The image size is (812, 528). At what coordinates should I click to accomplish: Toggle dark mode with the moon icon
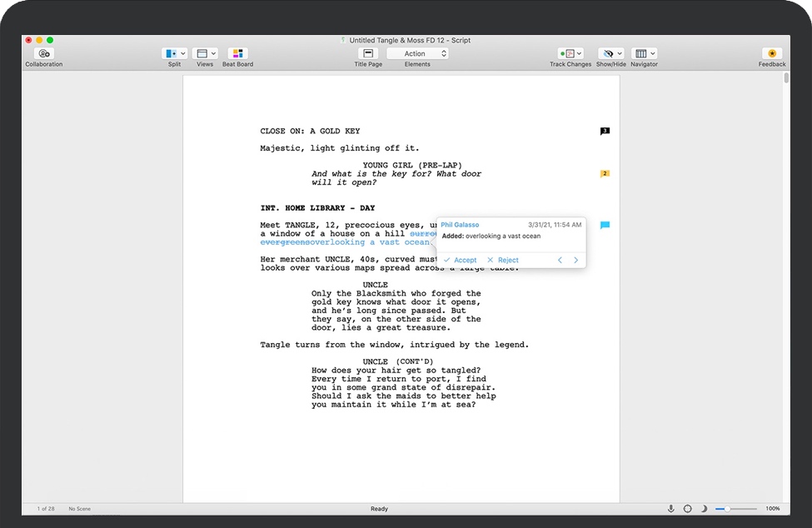pyautogui.click(x=704, y=508)
